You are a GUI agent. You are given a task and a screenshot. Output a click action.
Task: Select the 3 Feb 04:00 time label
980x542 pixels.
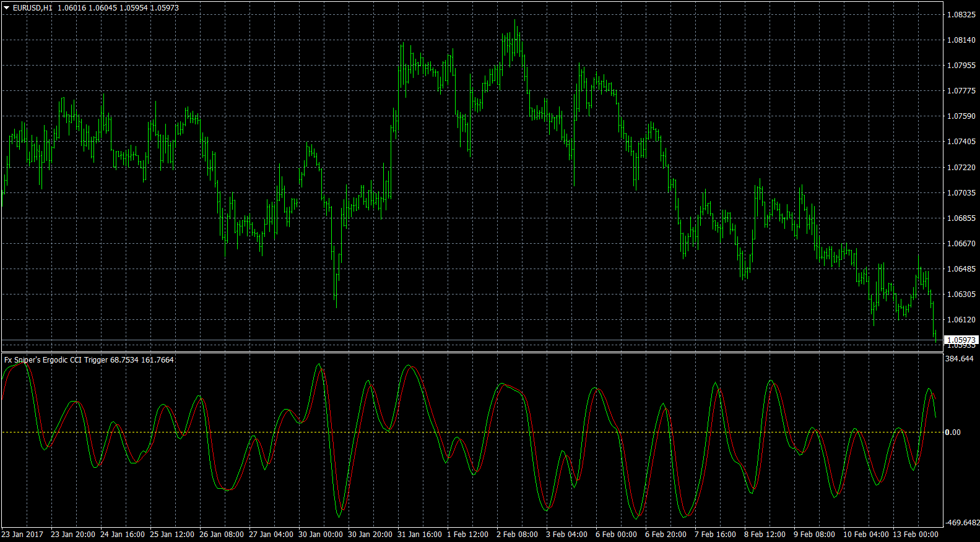click(566, 535)
